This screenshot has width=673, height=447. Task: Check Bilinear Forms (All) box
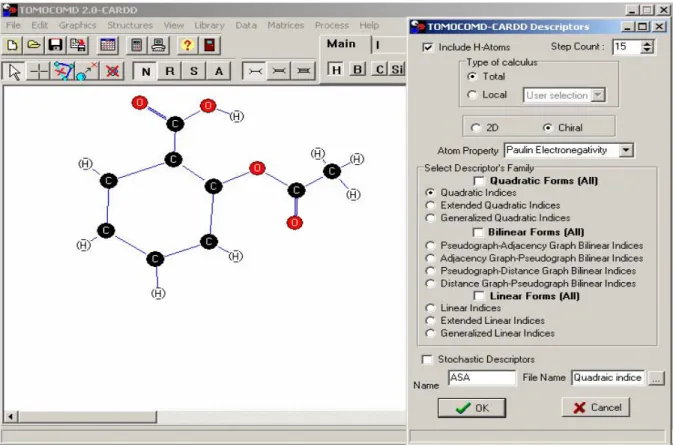tap(478, 232)
